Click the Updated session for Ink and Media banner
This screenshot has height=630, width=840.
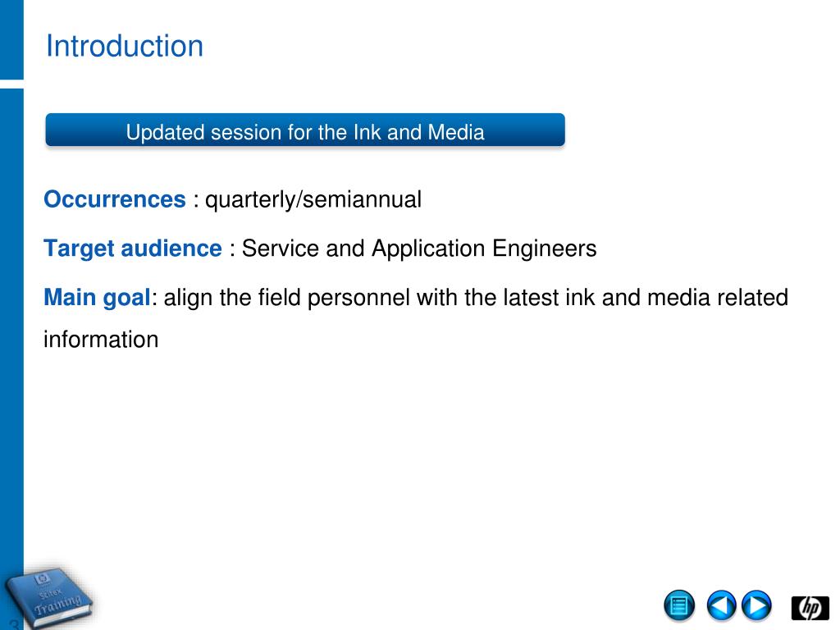[x=305, y=130]
